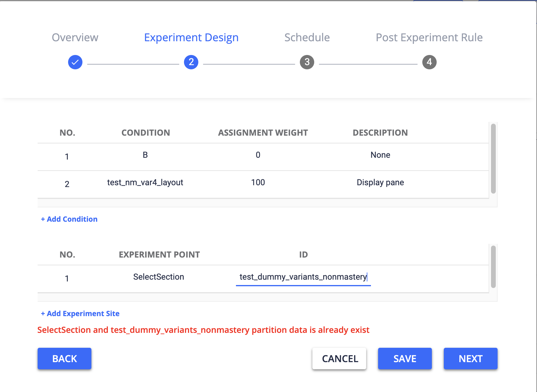The width and height of the screenshot is (537, 392).
Task: Select the test_nm_var4_layout condition row
Action: [x=209, y=183]
